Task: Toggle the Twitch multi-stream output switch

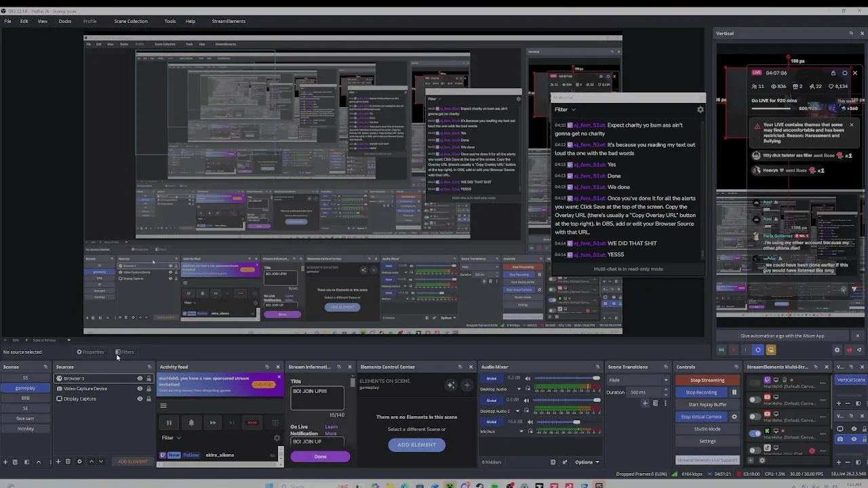Action: click(x=755, y=382)
